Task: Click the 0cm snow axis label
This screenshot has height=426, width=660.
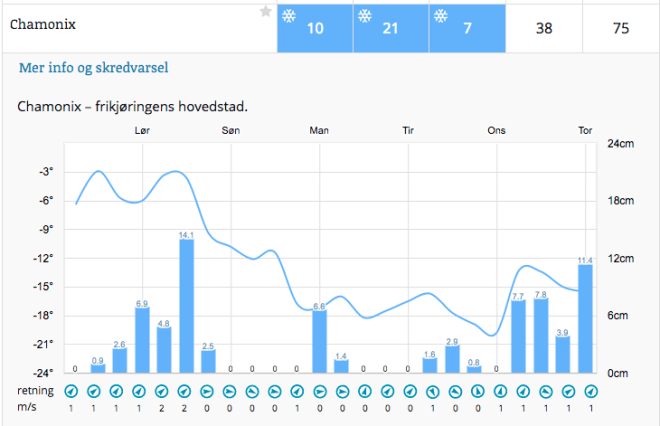Action: point(617,373)
